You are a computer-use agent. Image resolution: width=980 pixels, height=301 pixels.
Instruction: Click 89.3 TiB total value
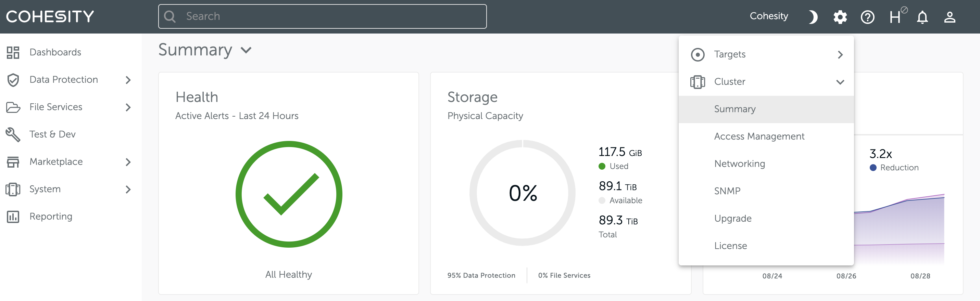618,220
